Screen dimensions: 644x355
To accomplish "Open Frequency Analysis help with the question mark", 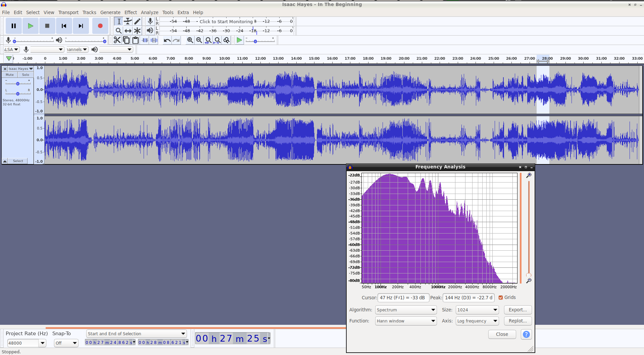I will pos(526,334).
